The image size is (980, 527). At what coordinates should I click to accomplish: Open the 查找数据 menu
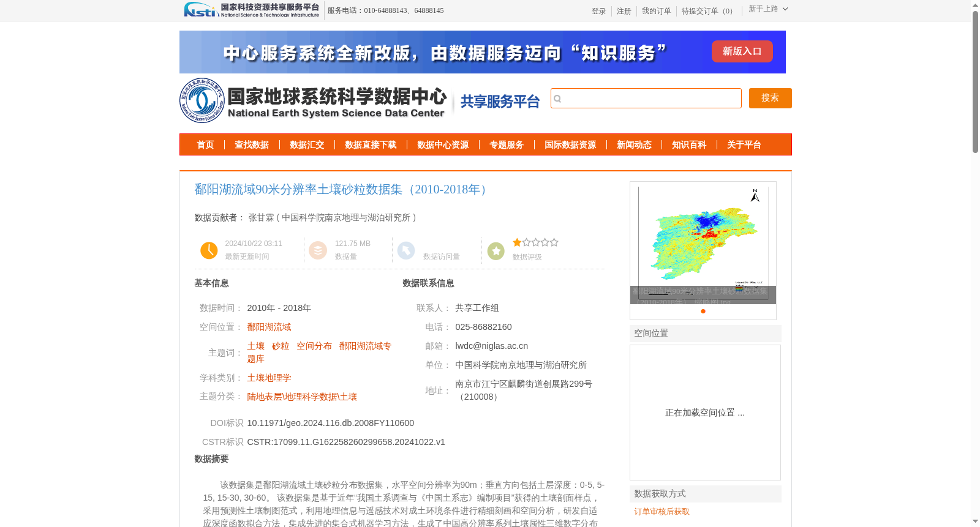tap(252, 145)
